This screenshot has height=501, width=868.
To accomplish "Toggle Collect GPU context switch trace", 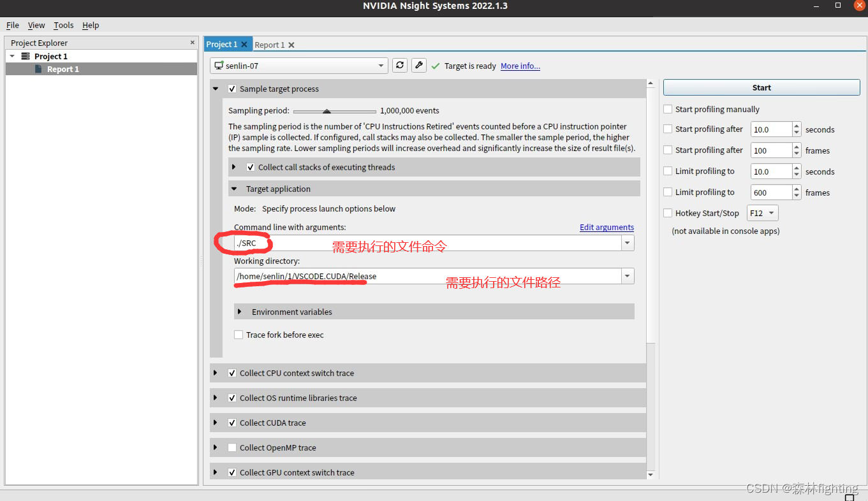I will (232, 473).
